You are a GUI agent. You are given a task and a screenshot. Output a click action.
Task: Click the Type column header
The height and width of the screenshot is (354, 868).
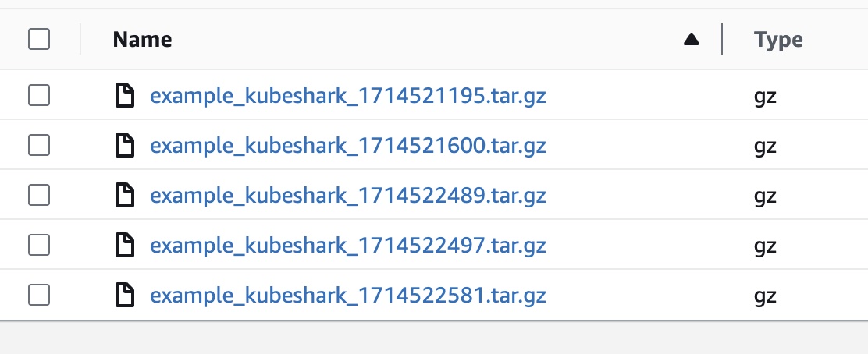pyautogui.click(x=778, y=40)
